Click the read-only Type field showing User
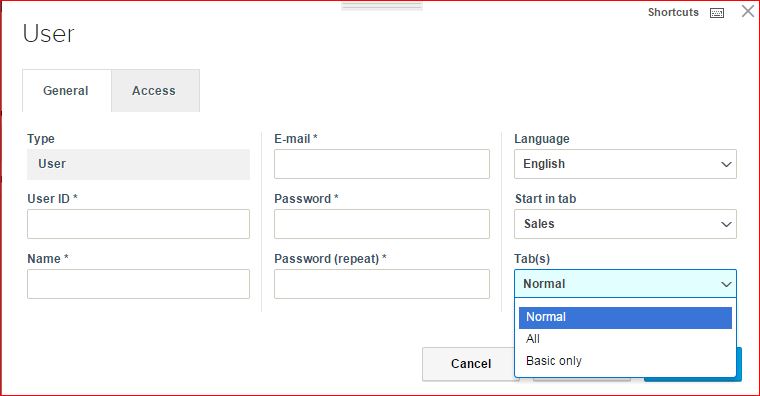760x396 pixels. 138,164
